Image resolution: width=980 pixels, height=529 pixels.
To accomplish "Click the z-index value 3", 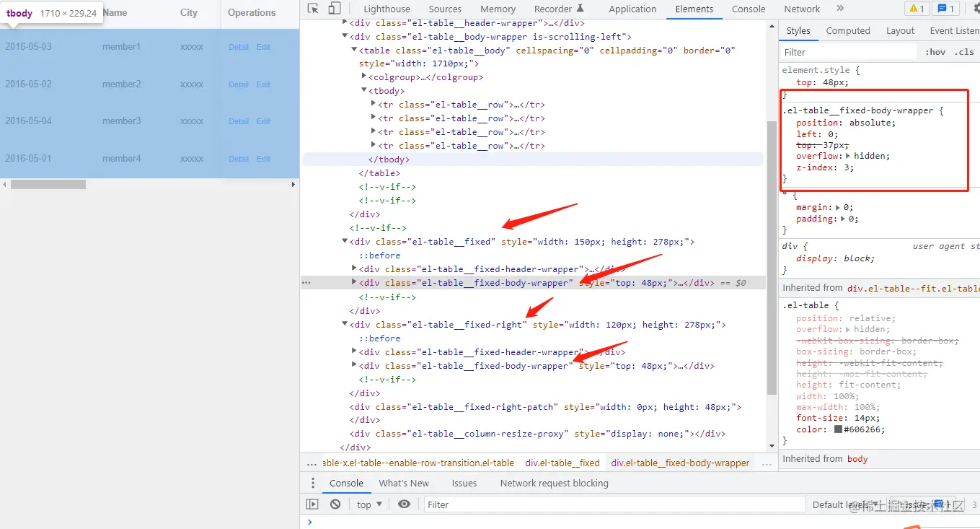I will tap(848, 167).
